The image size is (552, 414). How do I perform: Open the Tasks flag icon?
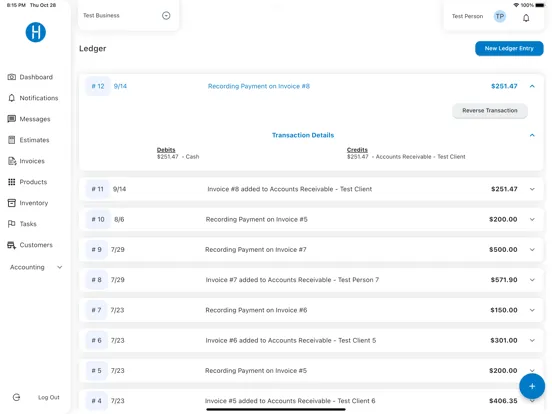point(12,224)
